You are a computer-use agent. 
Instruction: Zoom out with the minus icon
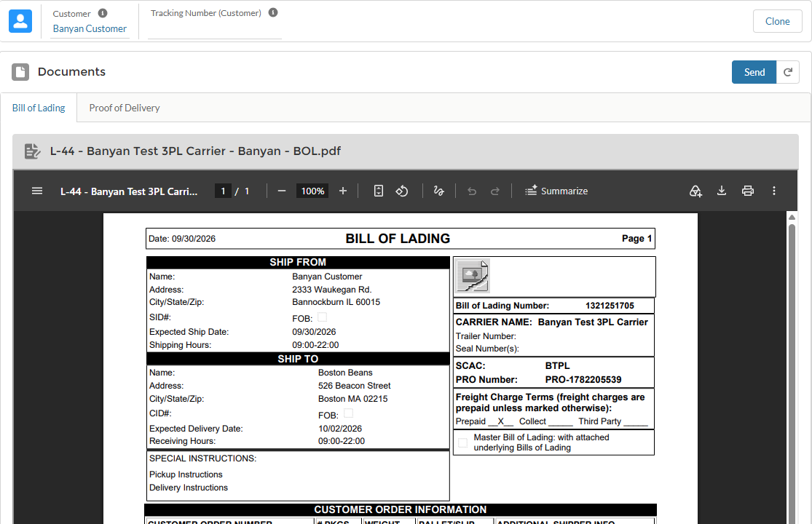282,191
